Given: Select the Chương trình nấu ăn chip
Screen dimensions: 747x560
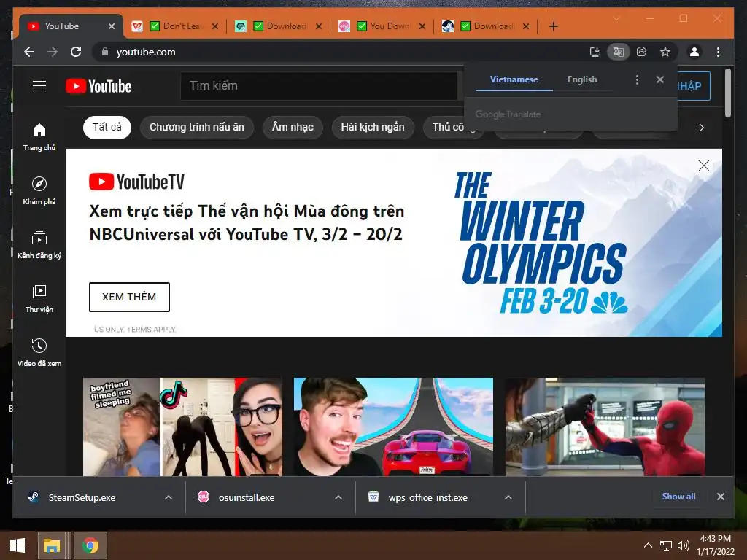Looking at the screenshot, I should click(197, 127).
